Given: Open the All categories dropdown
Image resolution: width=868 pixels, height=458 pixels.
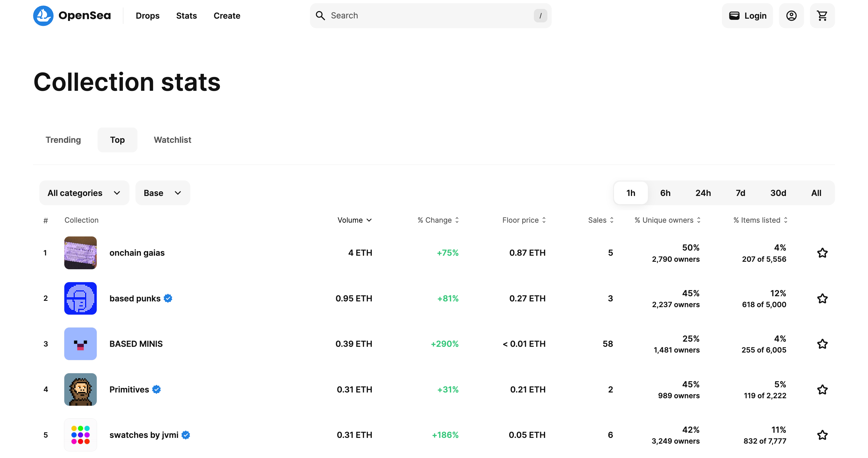Looking at the screenshot, I should pyautogui.click(x=84, y=193).
